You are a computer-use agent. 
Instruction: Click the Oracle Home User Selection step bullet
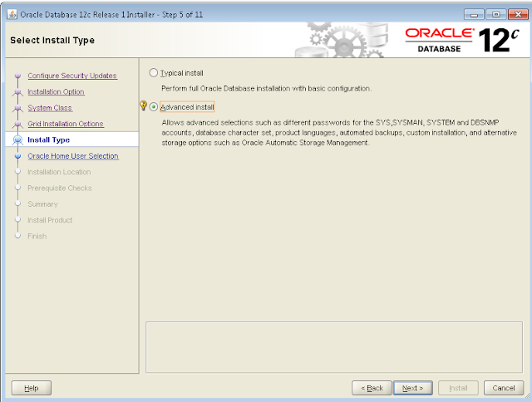[x=18, y=156]
